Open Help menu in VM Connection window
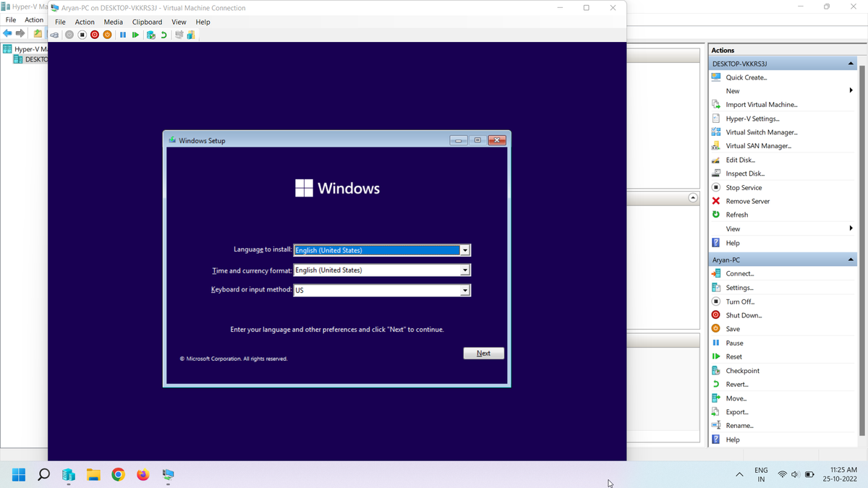868x488 pixels. 203,22
